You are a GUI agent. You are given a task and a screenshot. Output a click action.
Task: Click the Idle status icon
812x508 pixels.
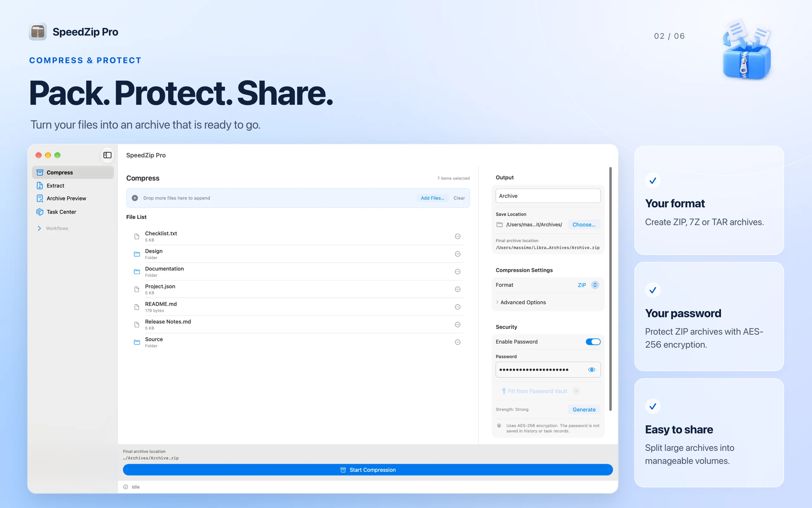coord(126,487)
